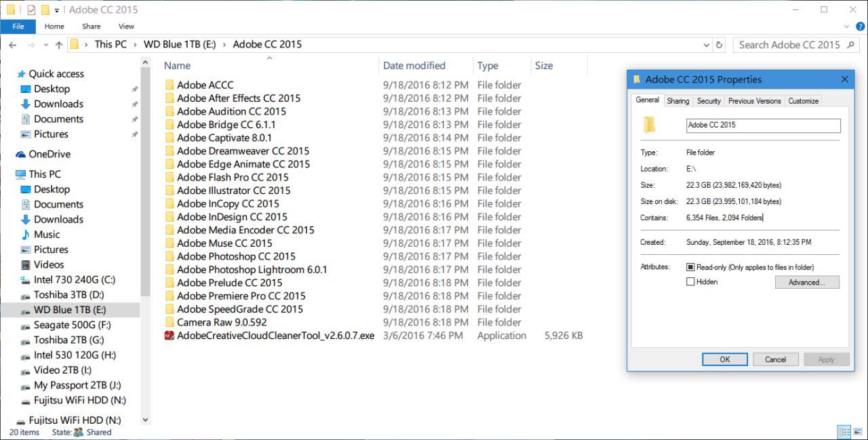
Task: Select the Adobe Bridge CC 6.1.1 folder icon
Action: tap(170, 125)
